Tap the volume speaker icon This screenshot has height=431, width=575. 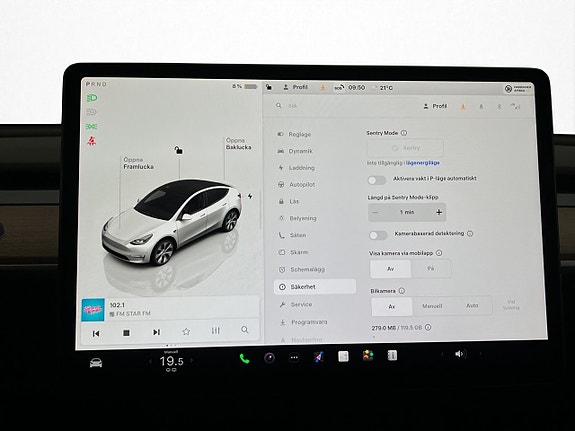click(459, 354)
